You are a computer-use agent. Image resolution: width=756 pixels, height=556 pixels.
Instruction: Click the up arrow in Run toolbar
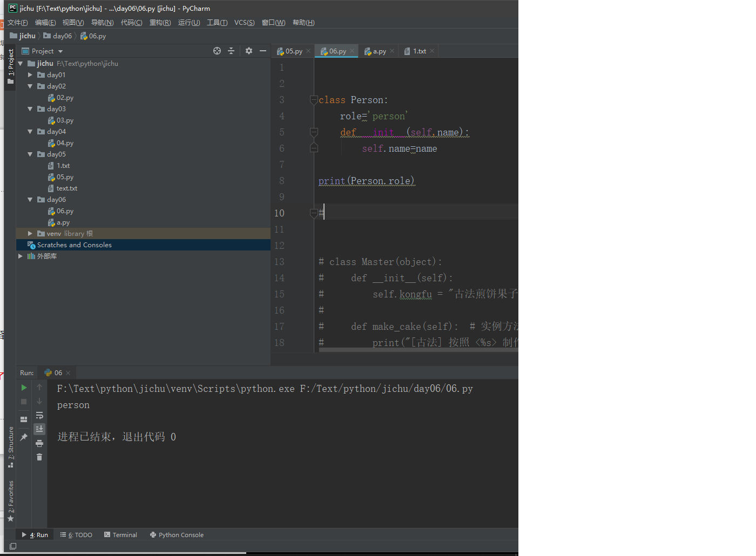point(39,387)
